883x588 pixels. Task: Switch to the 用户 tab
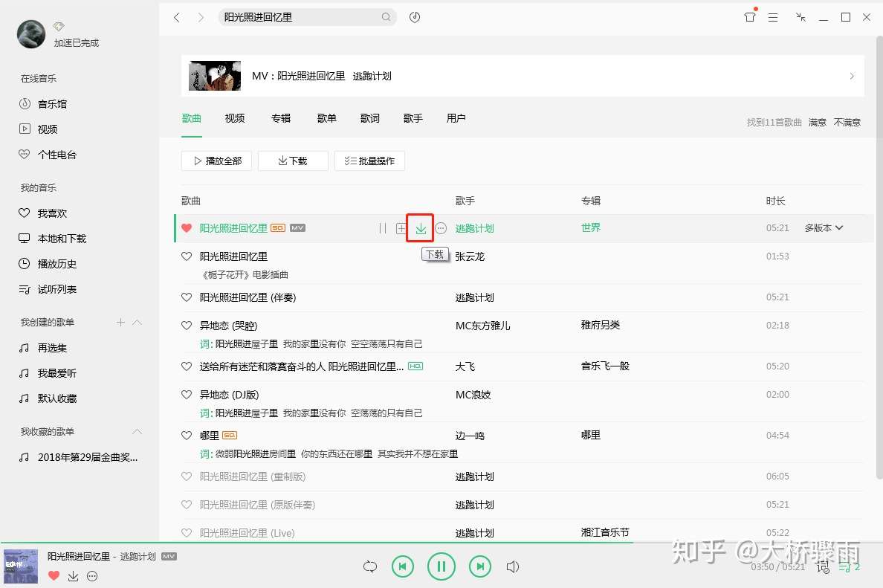point(456,118)
